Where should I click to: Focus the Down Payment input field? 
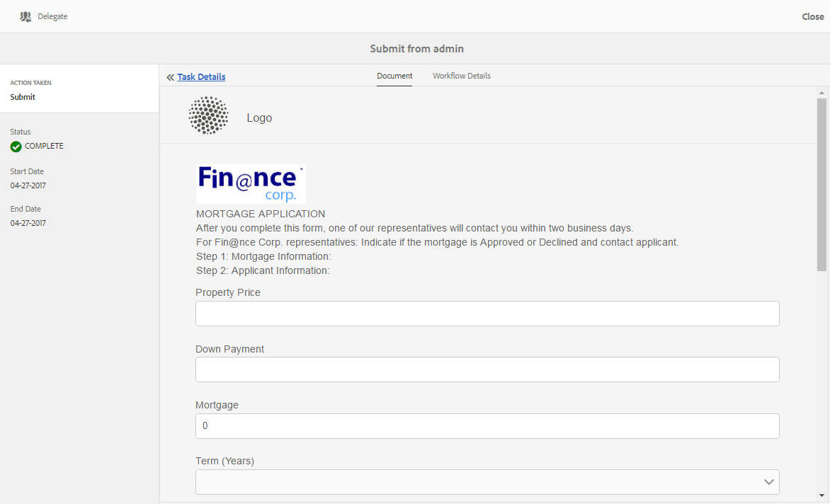pyautogui.click(x=487, y=370)
